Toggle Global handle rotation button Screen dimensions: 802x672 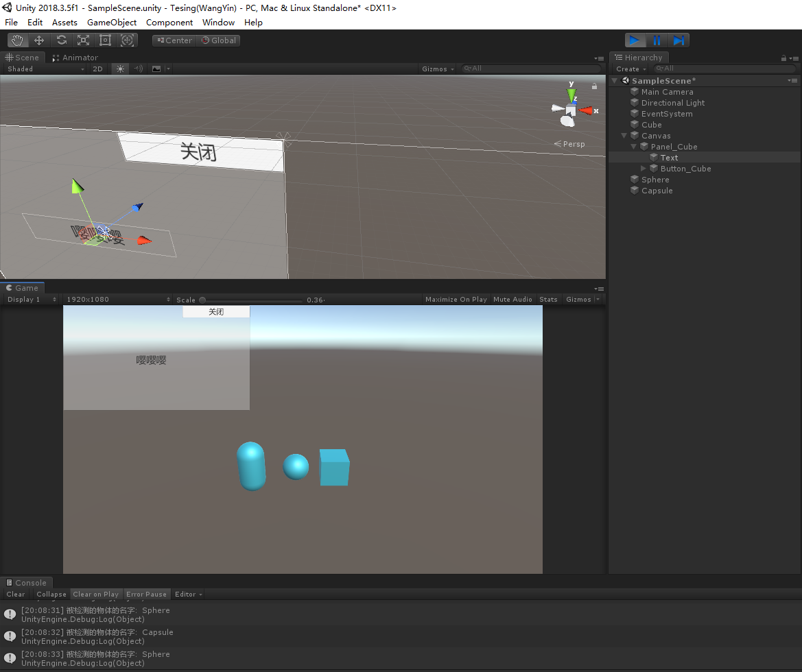click(x=218, y=40)
